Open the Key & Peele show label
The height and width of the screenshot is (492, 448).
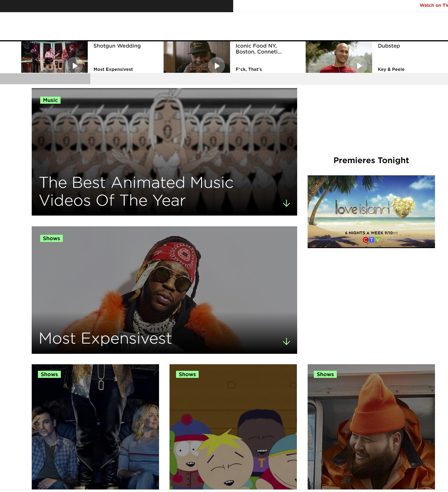click(x=391, y=69)
